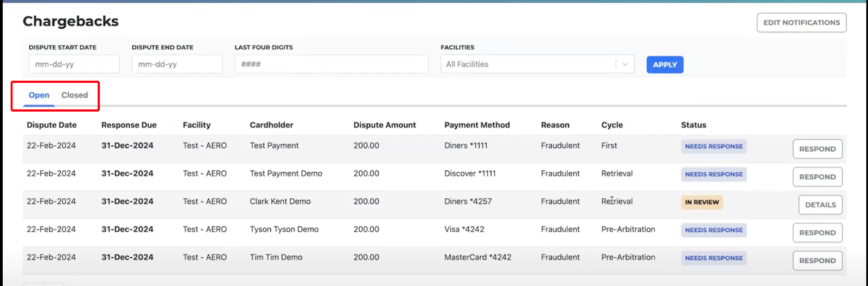
Task: Open the Facilities dropdown chevron
Action: pos(625,64)
